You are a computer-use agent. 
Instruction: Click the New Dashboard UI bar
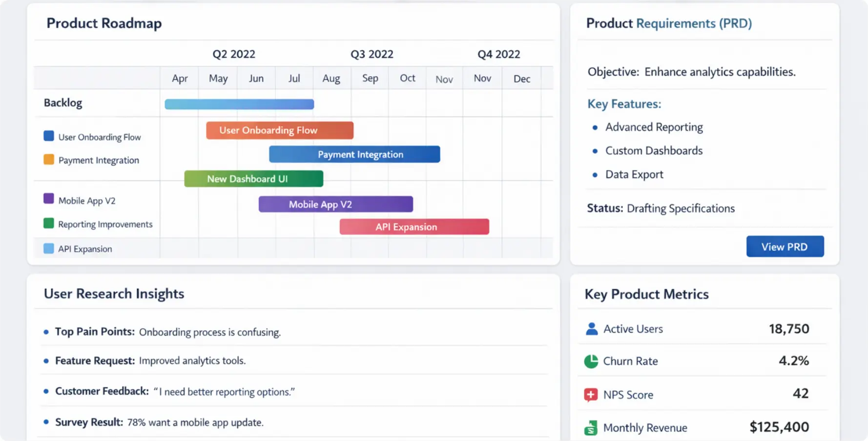[x=253, y=179]
